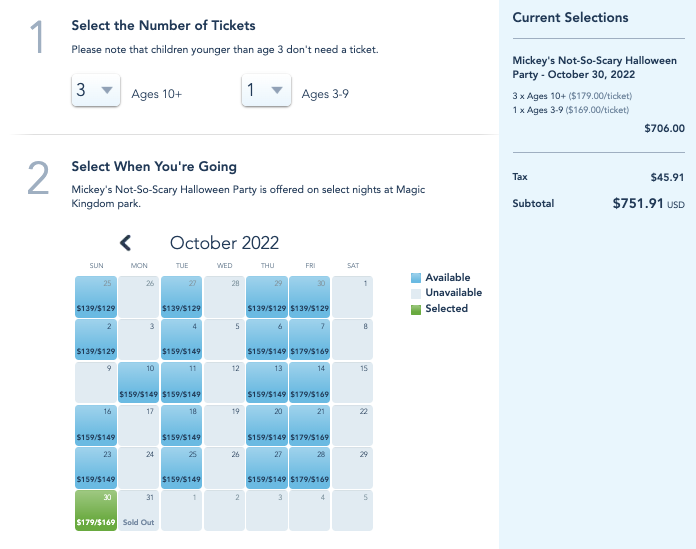Viewport: 696px width, 549px height.
Task: Open the Ages 10+ ticket quantity dropdown
Action: 96,93
